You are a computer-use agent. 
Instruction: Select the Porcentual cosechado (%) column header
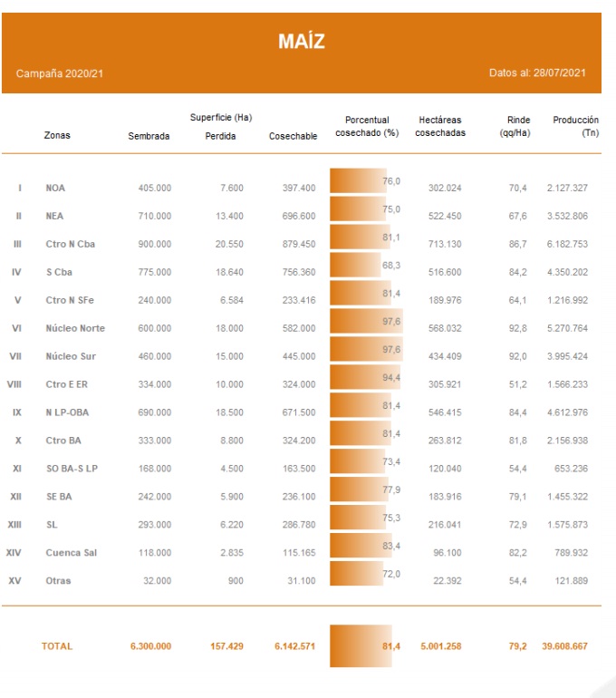(x=367, y=126)
